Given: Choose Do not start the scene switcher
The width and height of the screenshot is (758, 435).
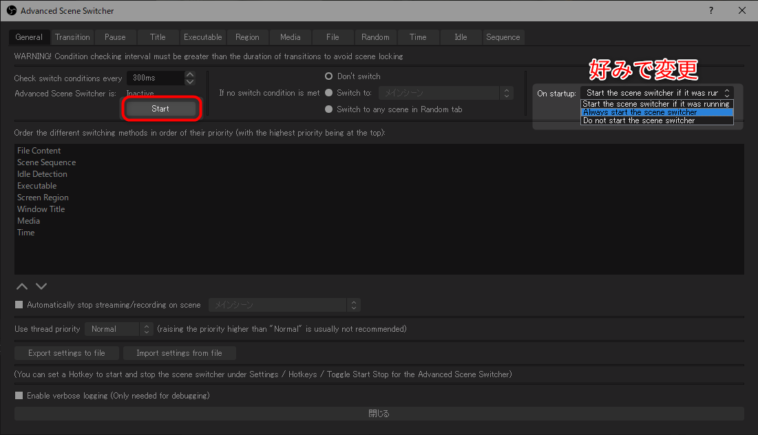Looking at the screenshot, I should click(656, 120).
